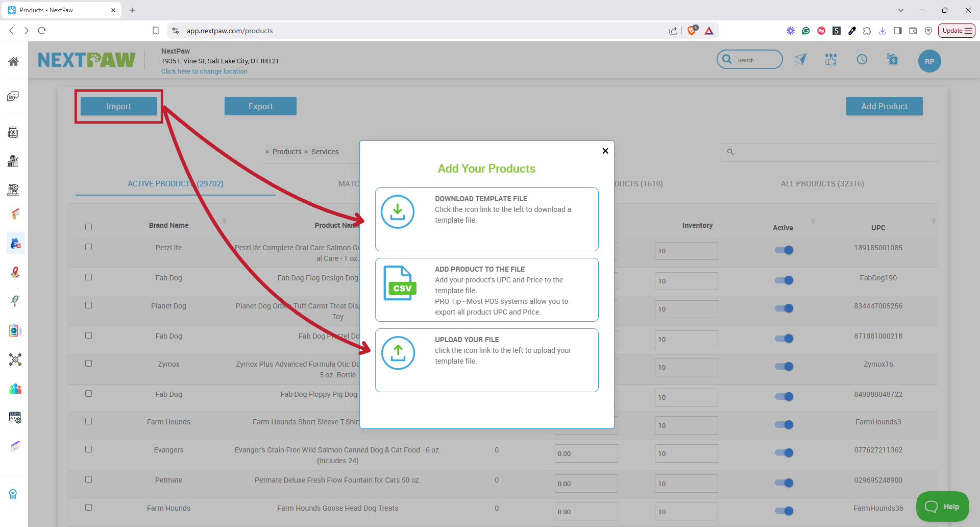Open the highlighted products sidebar icon
The width and height of the screenshot is (980, 527).
[x=15, y=243]
